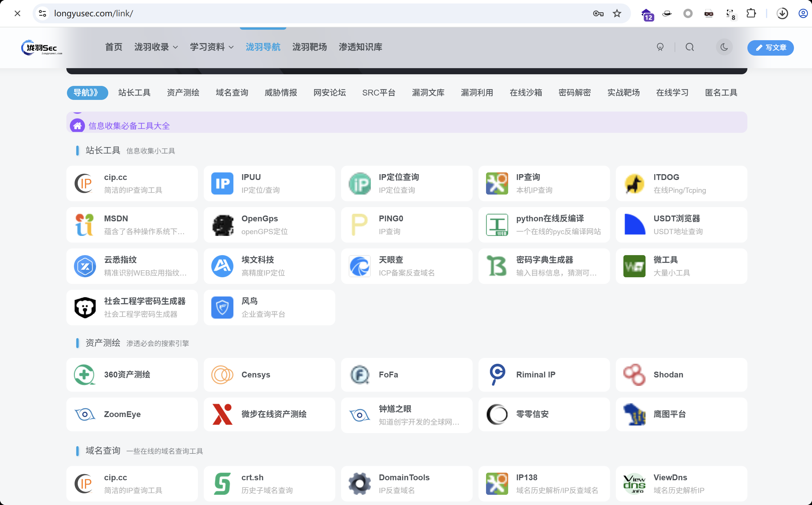Switch to 威胁情报 category tab

click(281, 93)
